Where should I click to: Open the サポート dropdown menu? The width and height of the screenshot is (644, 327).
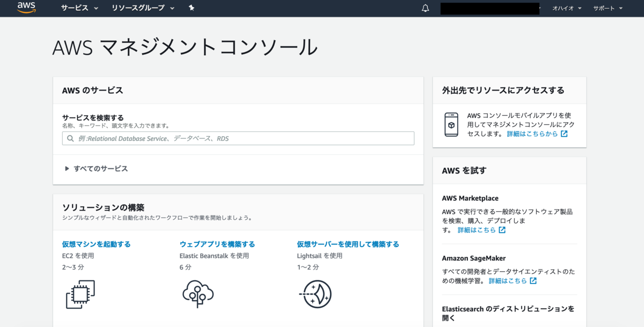(x=608, y=9)
